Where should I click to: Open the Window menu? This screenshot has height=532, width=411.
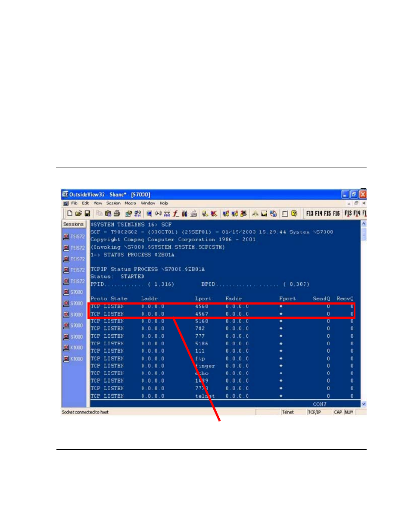click(x=148, y=203)
